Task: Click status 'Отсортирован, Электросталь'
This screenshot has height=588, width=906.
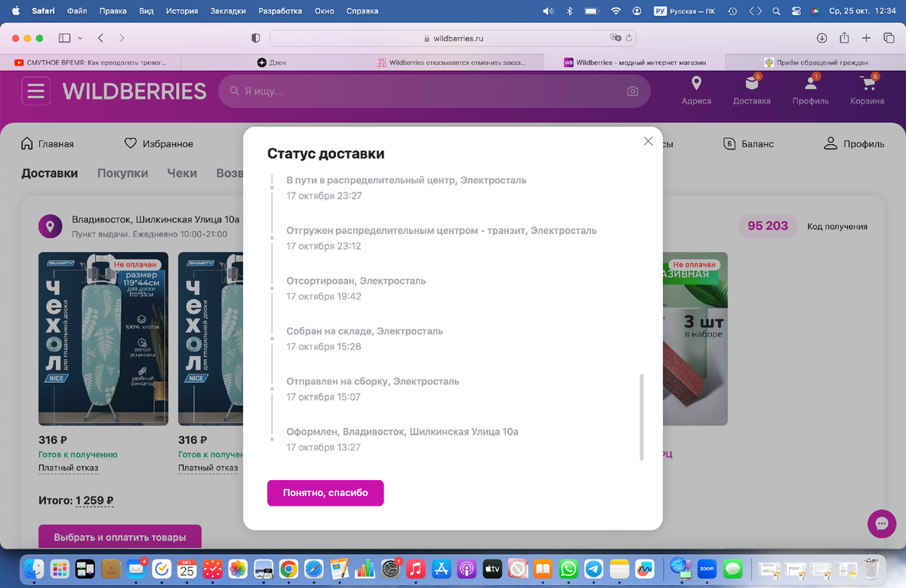Action: pyautogui.click(x=356, y=281)
